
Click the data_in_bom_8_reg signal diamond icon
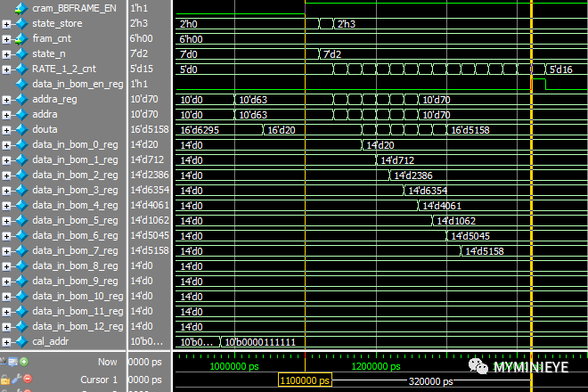[21, 266]
